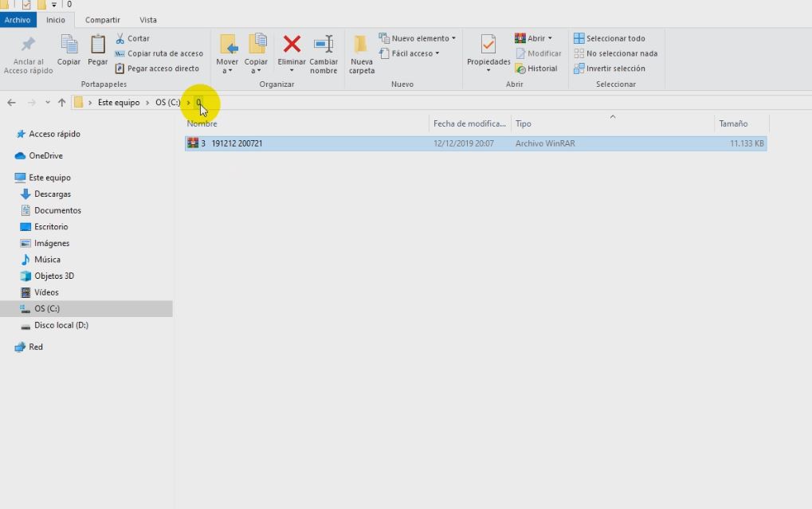Open the Nuevo elemento dropdown

pos(417,38)
